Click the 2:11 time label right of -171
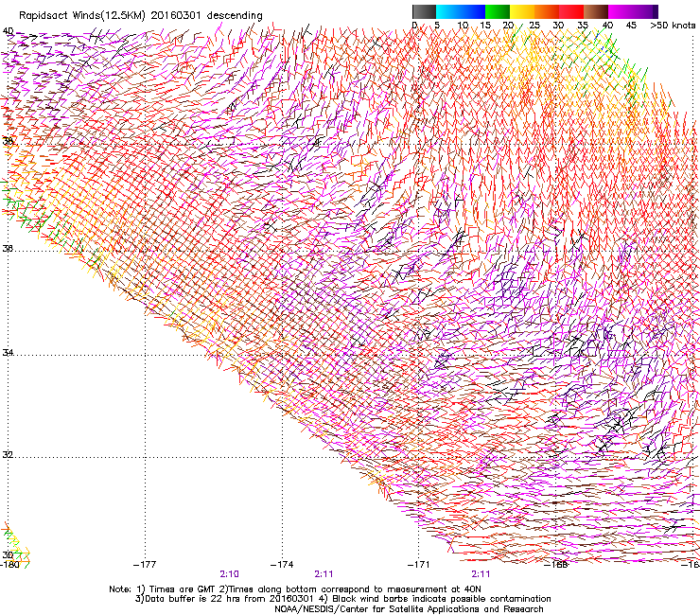 click(481, 574)
